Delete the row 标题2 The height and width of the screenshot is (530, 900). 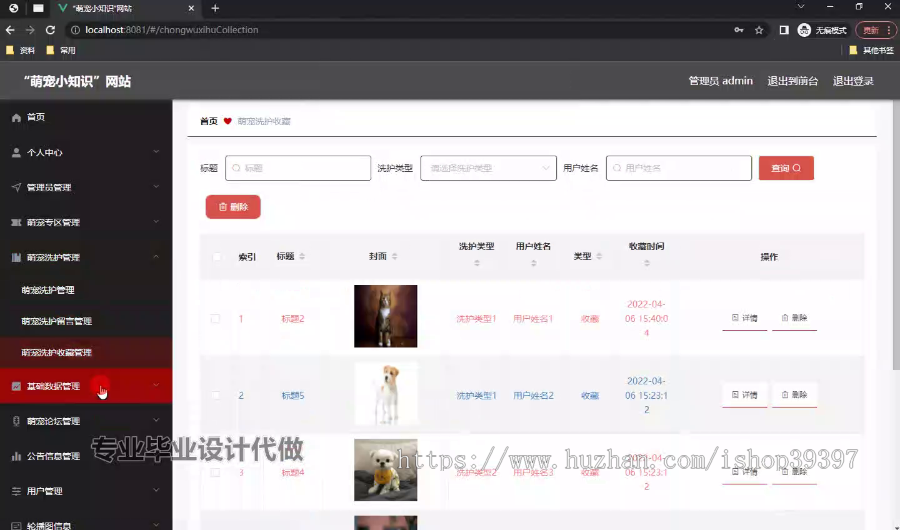point(794,318)
